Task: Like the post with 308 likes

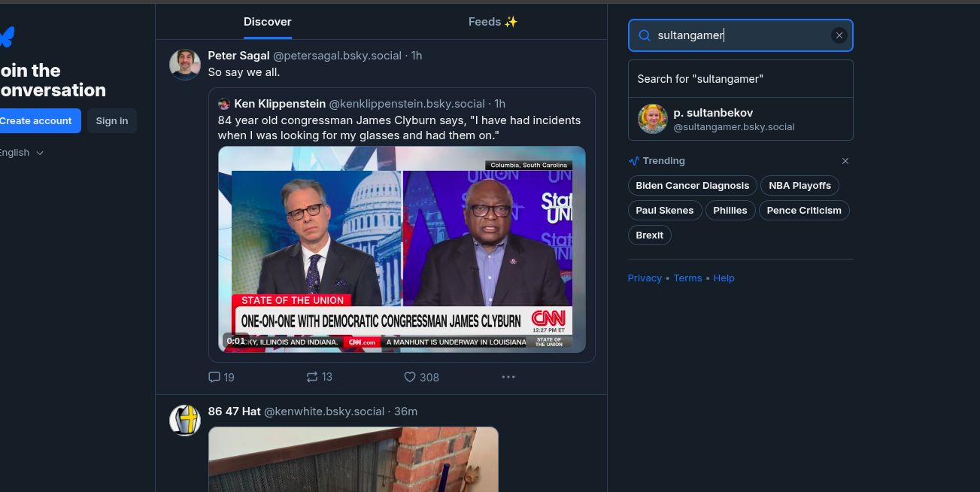Action: pyautogui.click(x=410, y=377)
